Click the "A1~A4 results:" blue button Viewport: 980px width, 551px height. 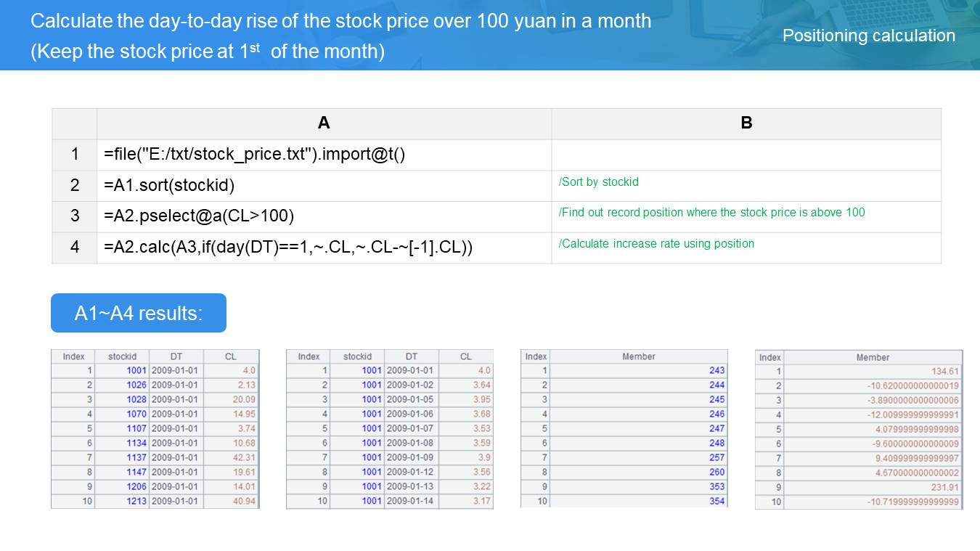[x=139, y=313]
